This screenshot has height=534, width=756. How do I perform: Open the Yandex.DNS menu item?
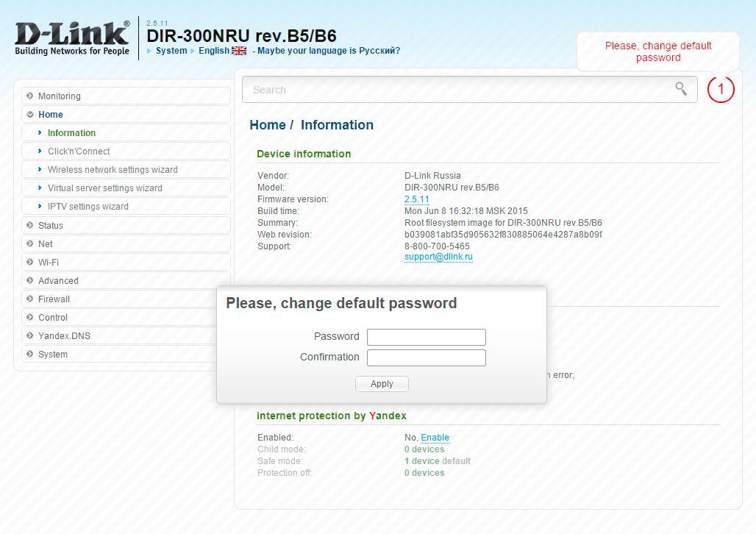(x=120, y=335)
